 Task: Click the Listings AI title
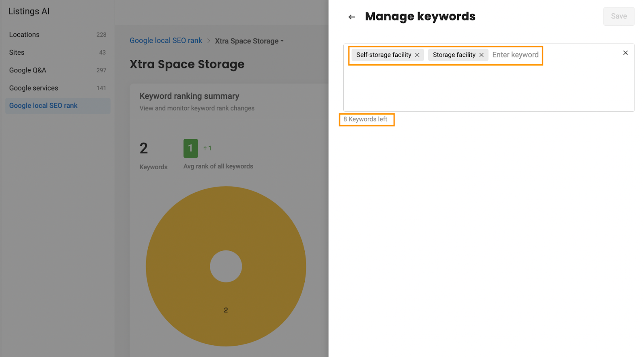(x=29, y=11)
